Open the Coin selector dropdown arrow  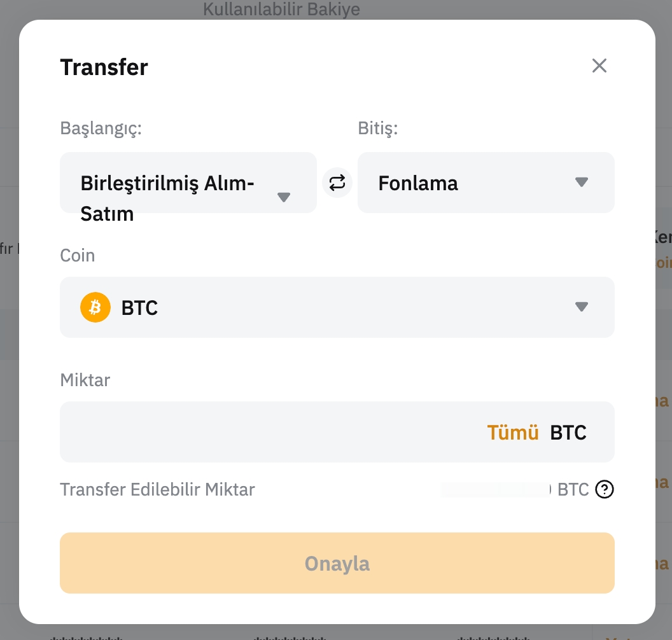pos(581,307)
